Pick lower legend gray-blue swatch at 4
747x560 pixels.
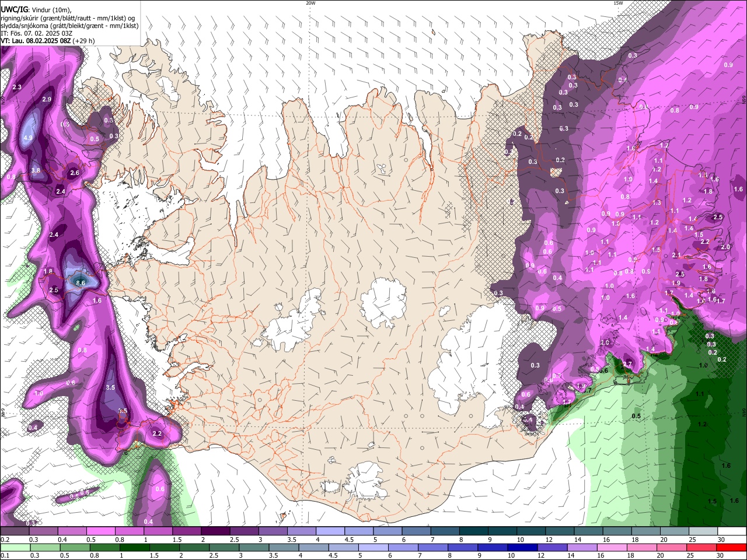(x=313, y=548)
